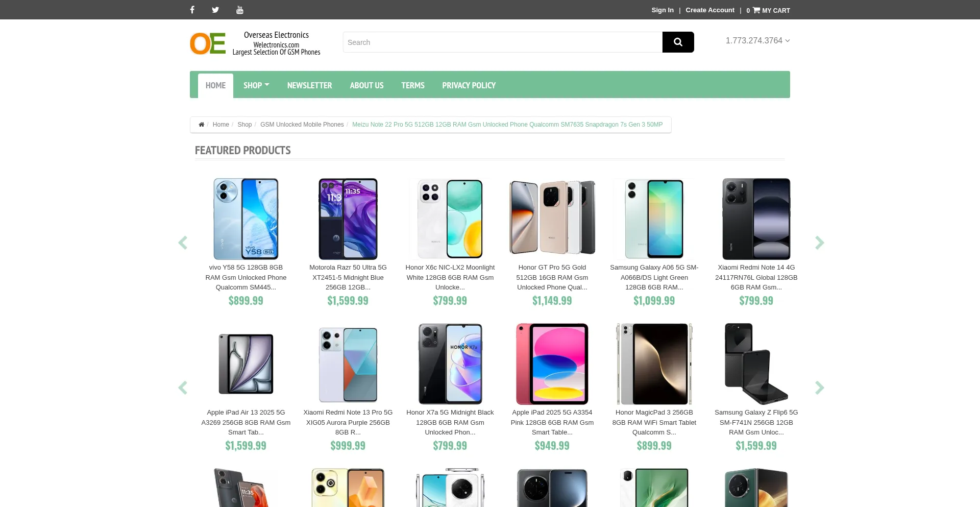Click the Apple iPad Air 13 title
The height and width of the screenshot is (507, 980).
click(246, 422)
